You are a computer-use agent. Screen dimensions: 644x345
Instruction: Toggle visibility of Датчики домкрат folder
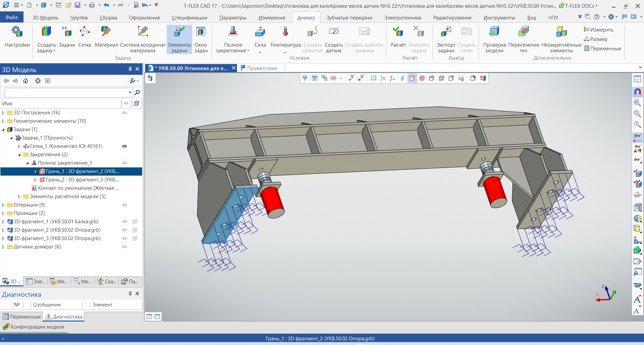click(x=124, y=247)
